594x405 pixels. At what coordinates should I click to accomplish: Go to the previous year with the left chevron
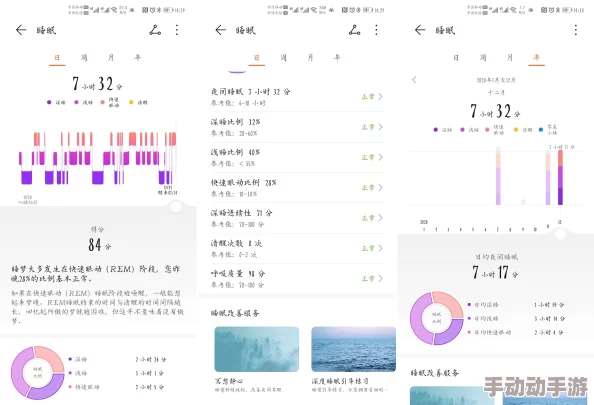point(414,80)
